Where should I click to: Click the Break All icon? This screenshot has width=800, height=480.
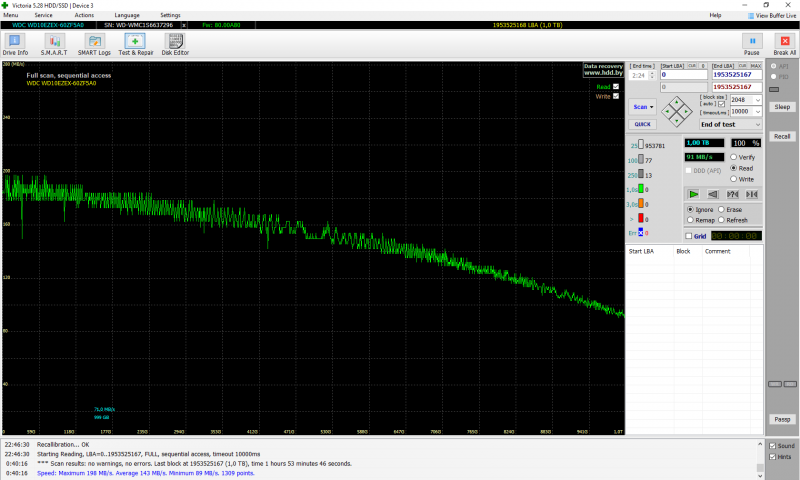point(784,42)
